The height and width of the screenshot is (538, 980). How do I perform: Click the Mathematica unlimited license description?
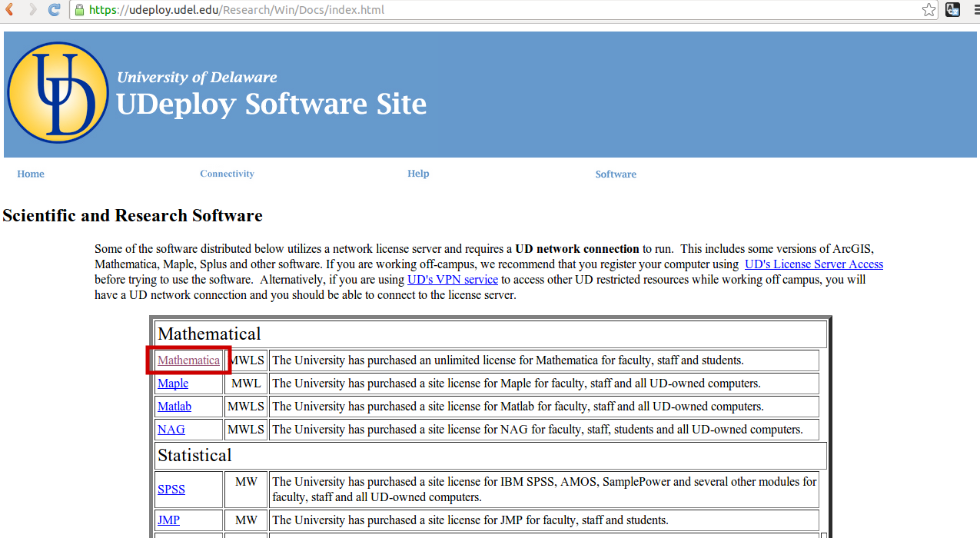[508, 360]
